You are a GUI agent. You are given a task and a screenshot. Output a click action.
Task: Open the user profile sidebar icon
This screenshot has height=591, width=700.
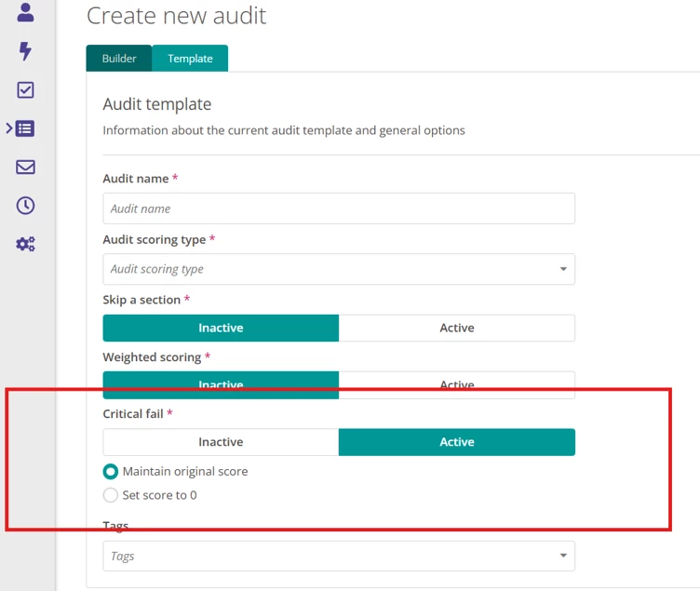(x=25, y=12)
